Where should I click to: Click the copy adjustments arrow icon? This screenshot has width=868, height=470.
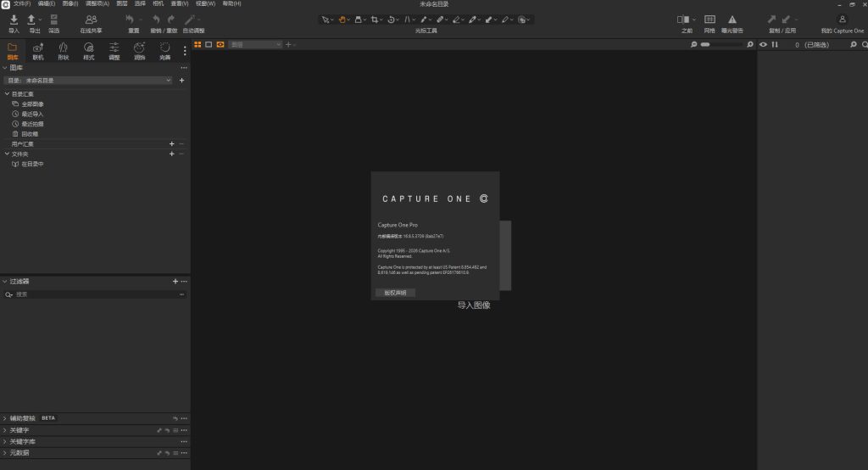coord(771,20)
